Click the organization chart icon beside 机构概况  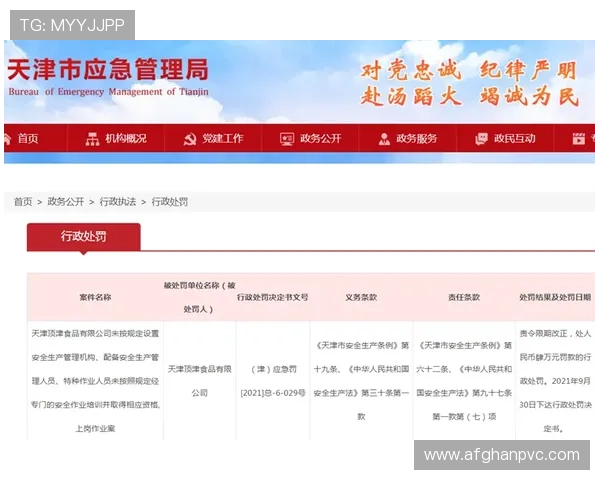[x=92, y=139]
